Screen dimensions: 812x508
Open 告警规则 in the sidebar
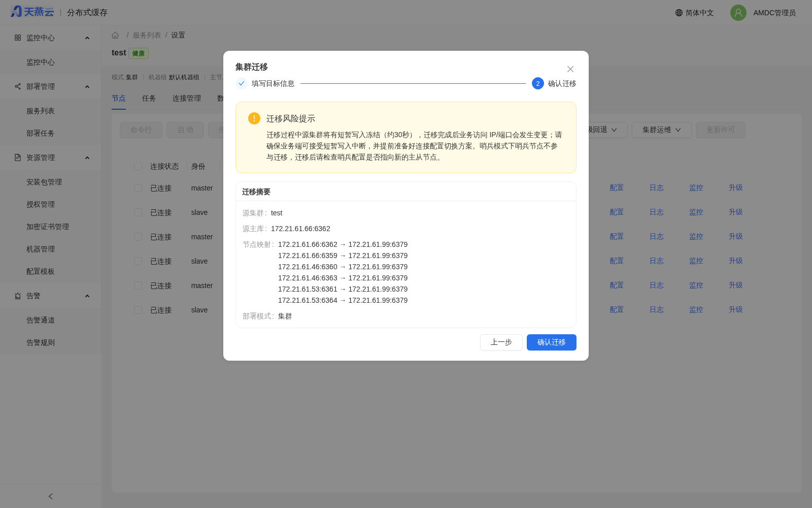coord(41,342)
